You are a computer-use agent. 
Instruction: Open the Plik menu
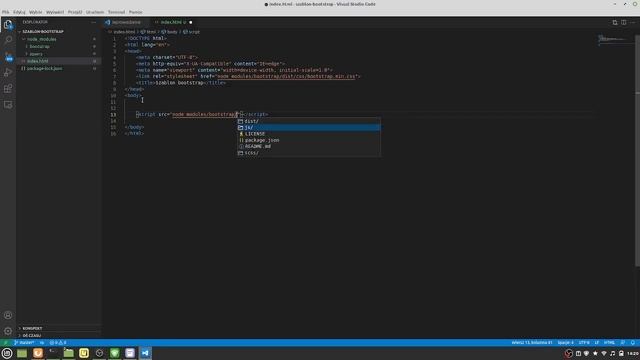pyautogui.click(x=5, y=12)
